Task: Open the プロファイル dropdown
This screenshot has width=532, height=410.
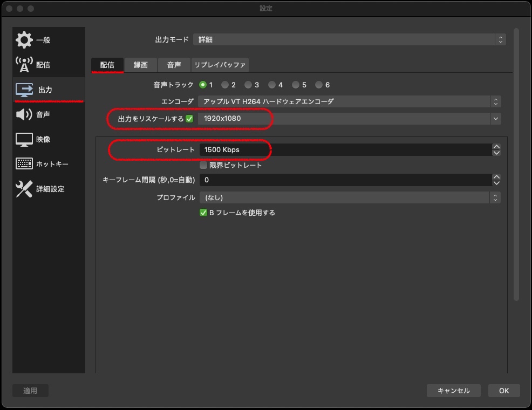Action: (x=349, y=197)
